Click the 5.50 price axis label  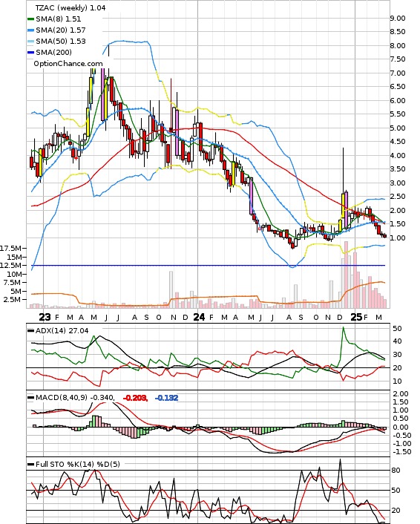point(398,114)
